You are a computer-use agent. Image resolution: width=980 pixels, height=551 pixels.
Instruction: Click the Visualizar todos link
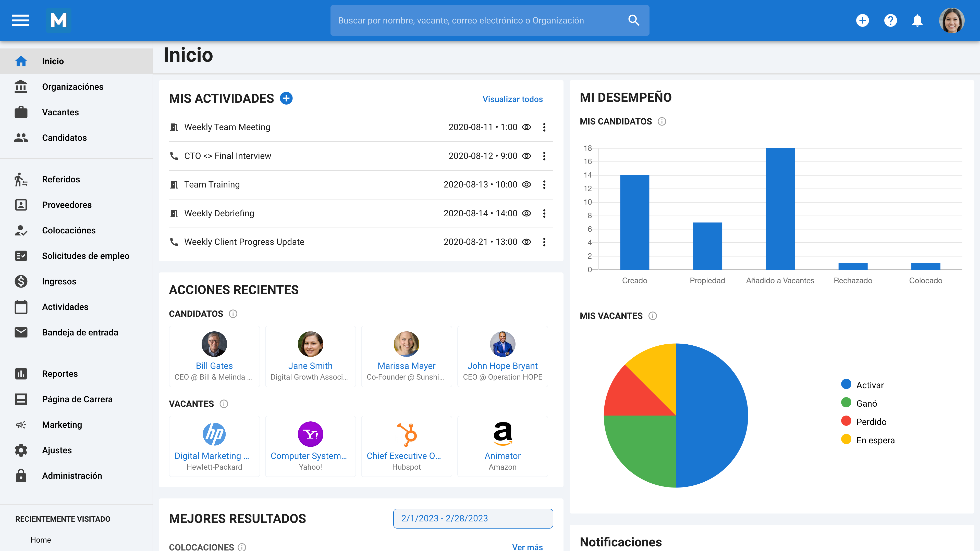click(512, 99)
